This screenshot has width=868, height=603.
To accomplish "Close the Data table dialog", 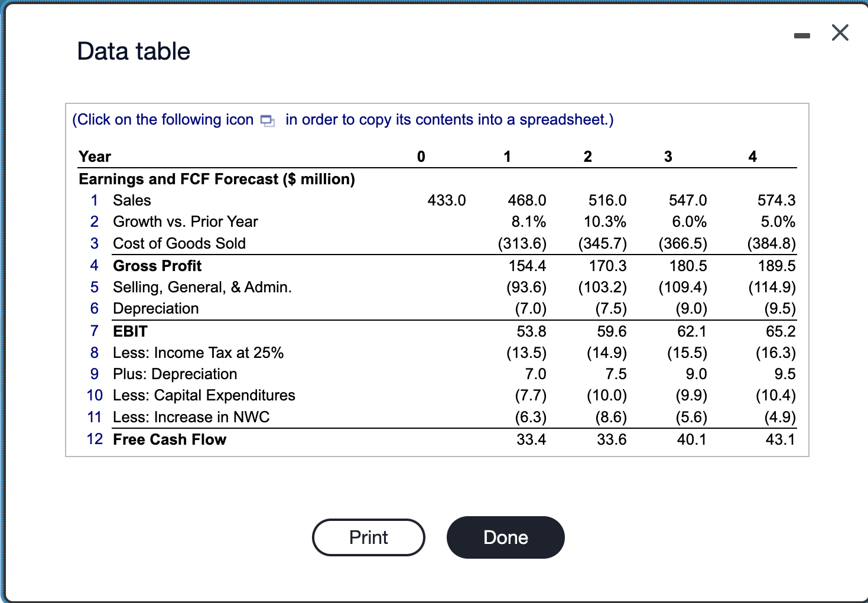I will pyautogui.click(x=840, y=32).
